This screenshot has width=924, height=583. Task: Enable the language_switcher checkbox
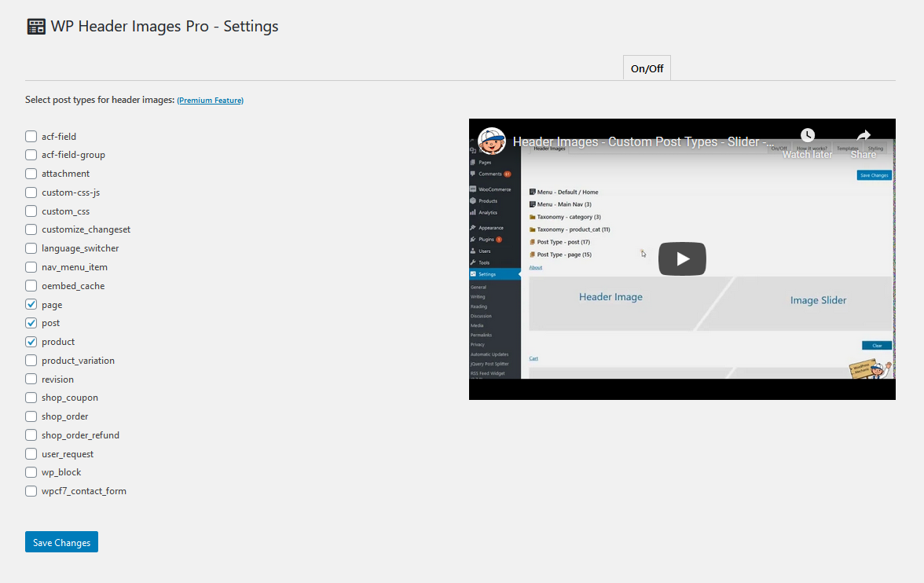coord(31,248)
